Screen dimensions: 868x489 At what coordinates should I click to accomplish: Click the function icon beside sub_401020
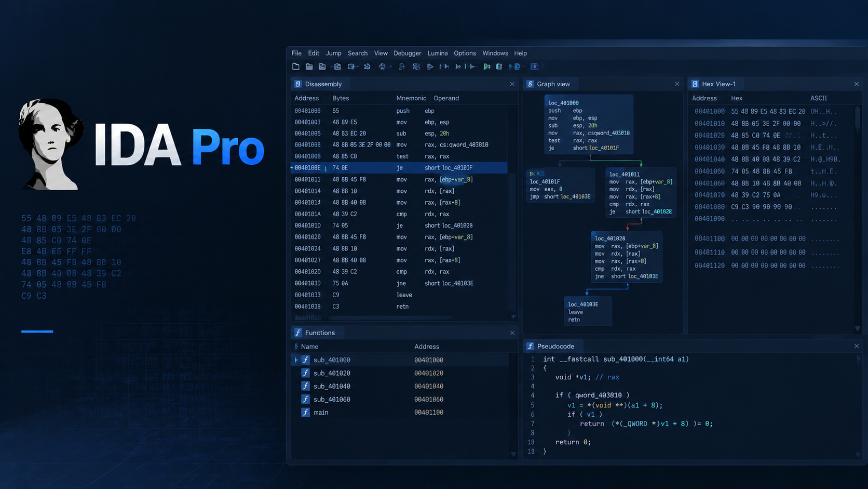(x=306, y=373)
